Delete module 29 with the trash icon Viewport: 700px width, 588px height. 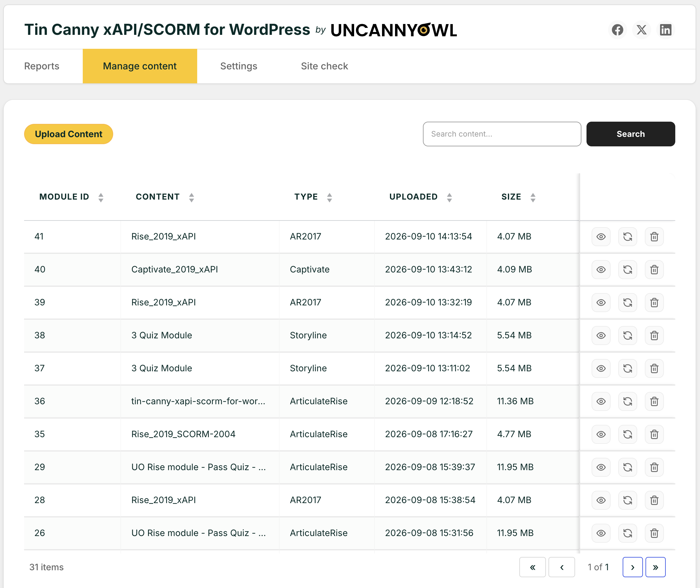pyautogui.click(x=654, y=467)
